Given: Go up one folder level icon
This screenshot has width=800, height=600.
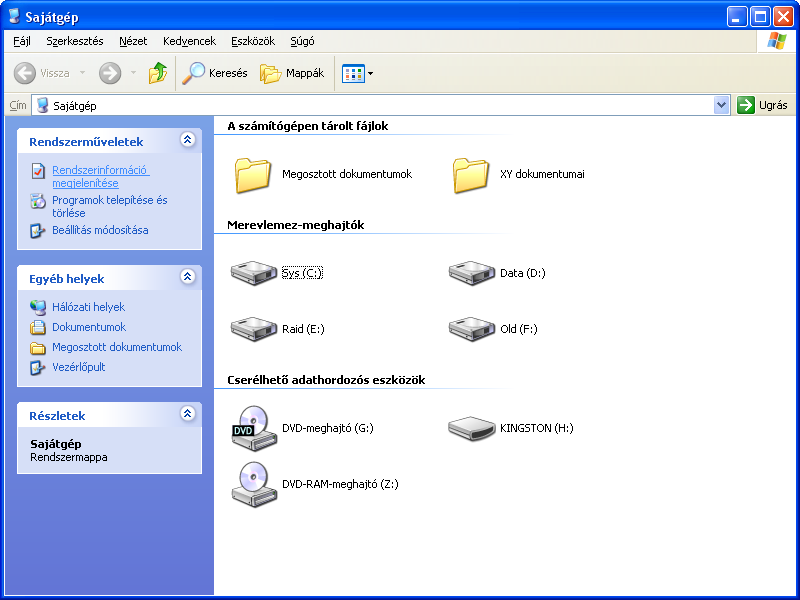Looking at the screenshot, I should click(x=158, y=73).
